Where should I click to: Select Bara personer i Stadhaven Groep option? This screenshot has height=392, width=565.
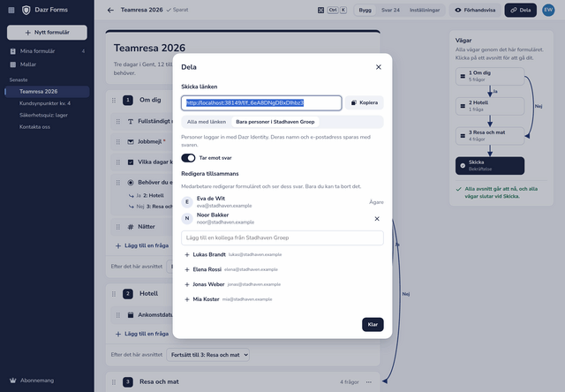click(x=275, y=122)
